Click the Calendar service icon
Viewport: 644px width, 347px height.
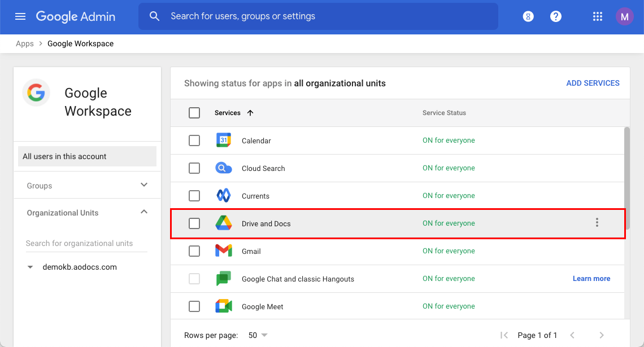click(x=224, y=140)
